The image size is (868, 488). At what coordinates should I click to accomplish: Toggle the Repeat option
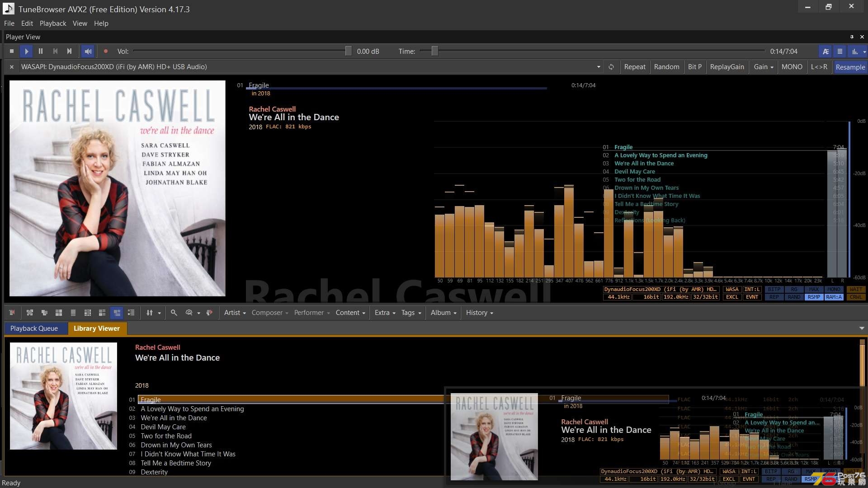635,67
